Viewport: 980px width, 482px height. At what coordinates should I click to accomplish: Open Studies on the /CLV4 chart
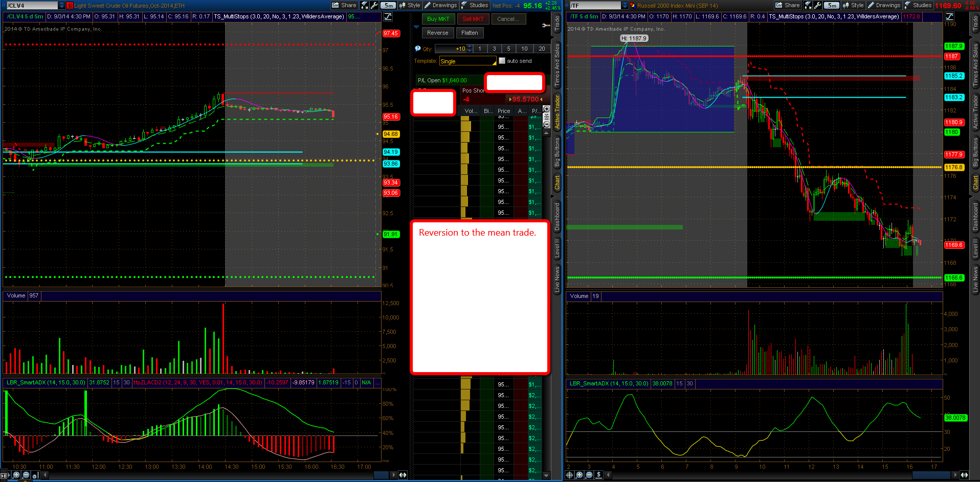tap(475, 5)
